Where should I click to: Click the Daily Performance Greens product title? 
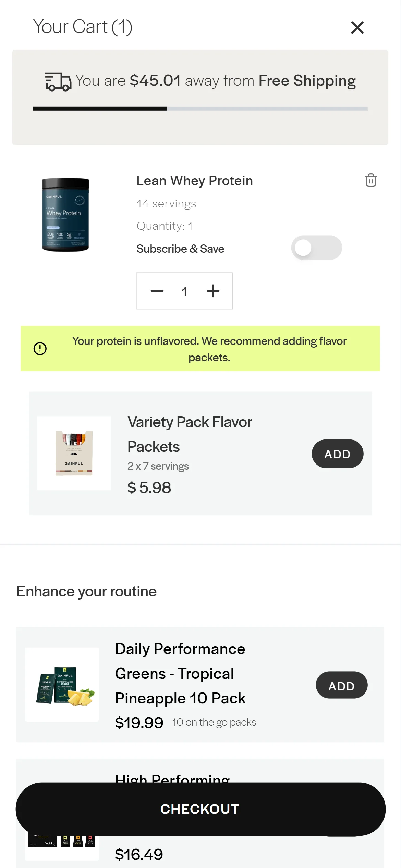(180, 673)
